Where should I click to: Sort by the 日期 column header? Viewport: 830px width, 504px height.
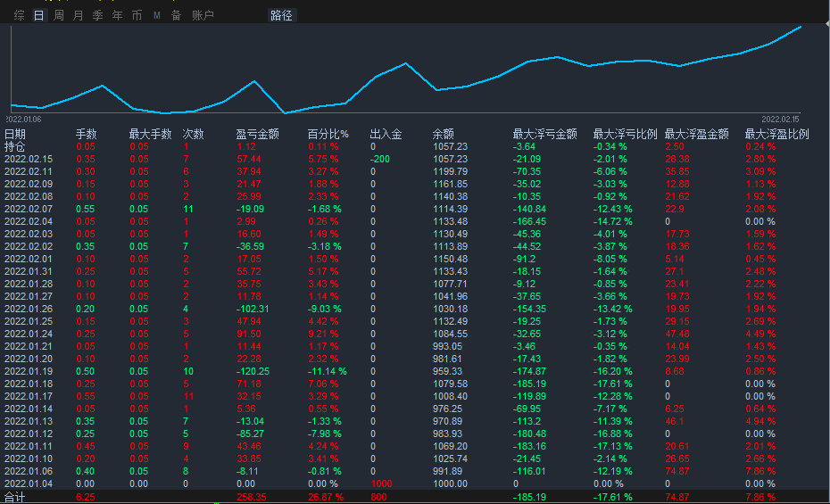pyautogui.click(x=15, y=134)
